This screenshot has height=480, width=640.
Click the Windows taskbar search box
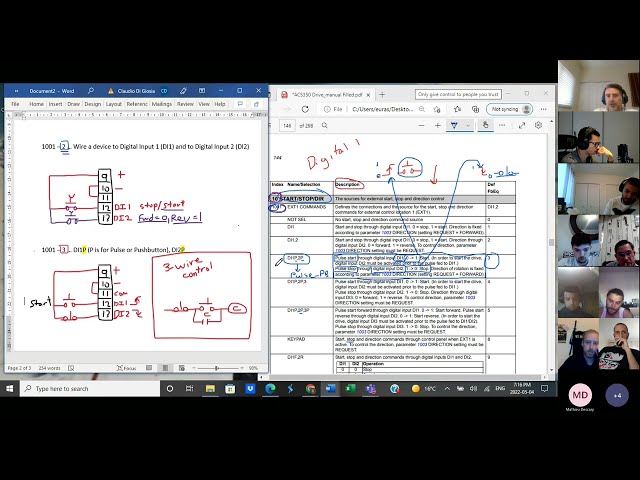click(x=90, y=389)
